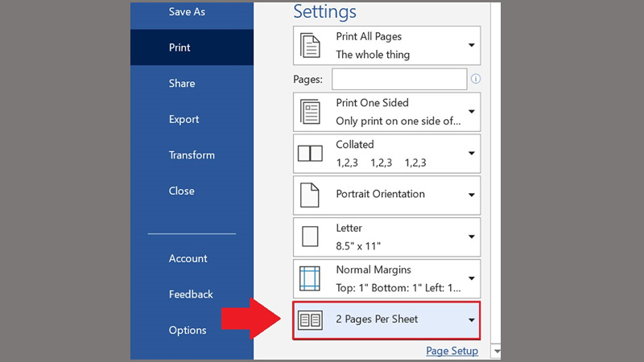
Task: Click the scrollbar down arrow
Action: (x=497, y=352)
